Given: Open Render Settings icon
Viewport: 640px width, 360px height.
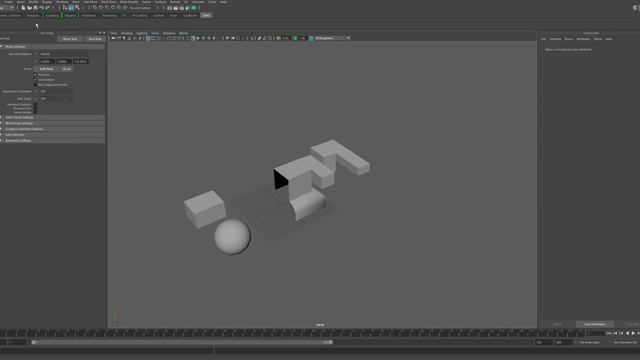Looking at the screenshot, I should 187,8.
